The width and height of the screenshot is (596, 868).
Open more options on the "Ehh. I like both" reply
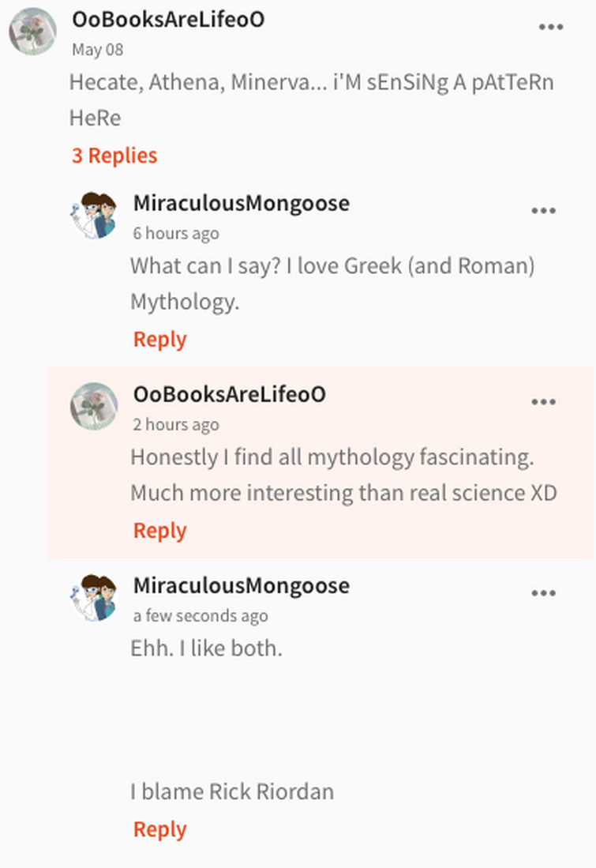(x=543, y=593)
